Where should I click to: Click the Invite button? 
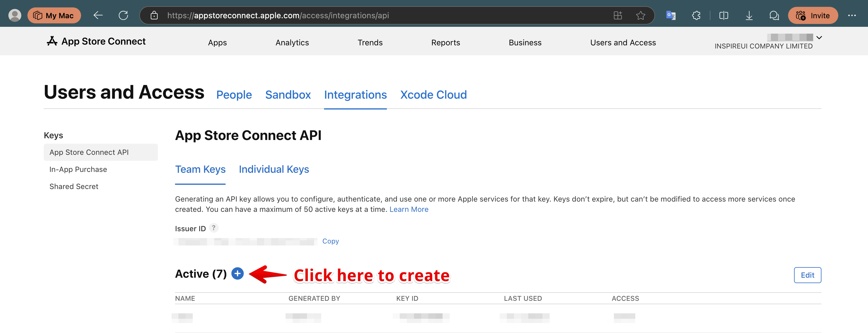(x=813, y=15)
